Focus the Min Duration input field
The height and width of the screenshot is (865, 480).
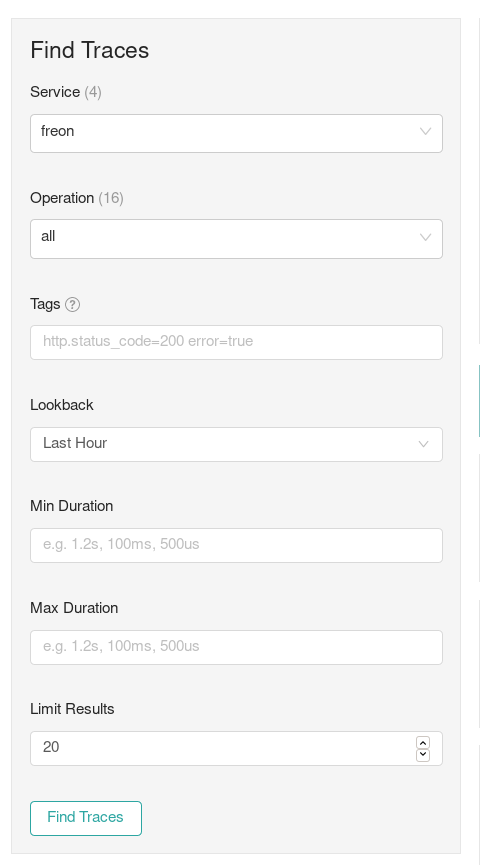click(236, 546)
